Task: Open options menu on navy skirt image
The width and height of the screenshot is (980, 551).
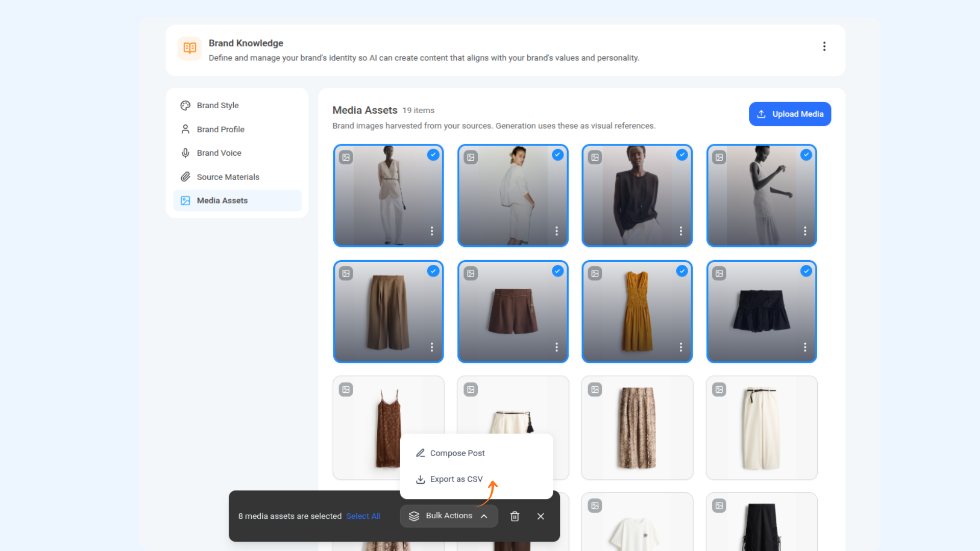Action: 805,347
